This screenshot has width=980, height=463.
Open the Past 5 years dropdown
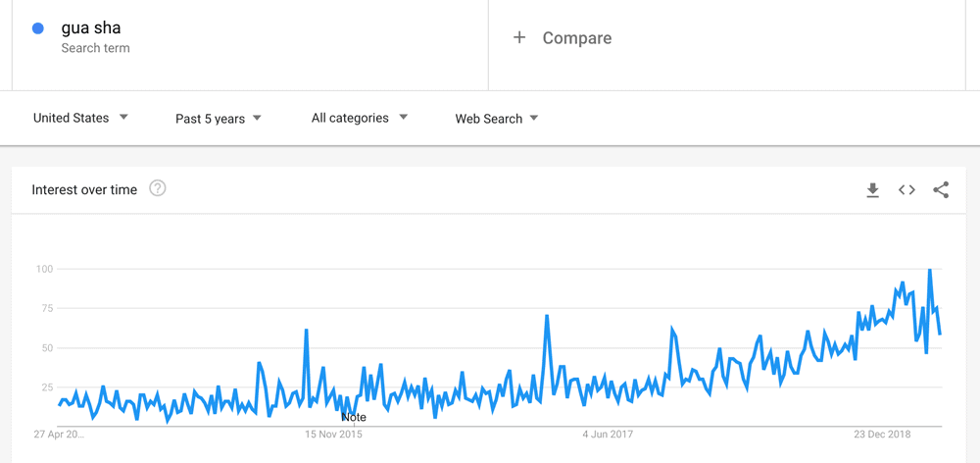(x=219, y=119)
